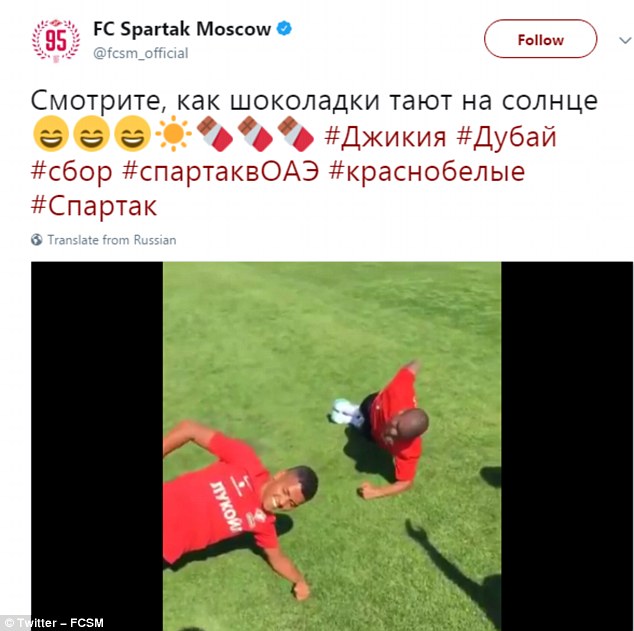Click the first chocolate bar emoji
Image resolution: width=634 pixels, height=631 pixels.
click(215, 134)
